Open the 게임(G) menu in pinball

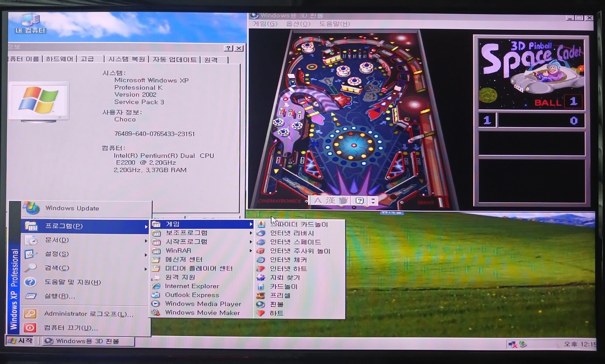265,24
